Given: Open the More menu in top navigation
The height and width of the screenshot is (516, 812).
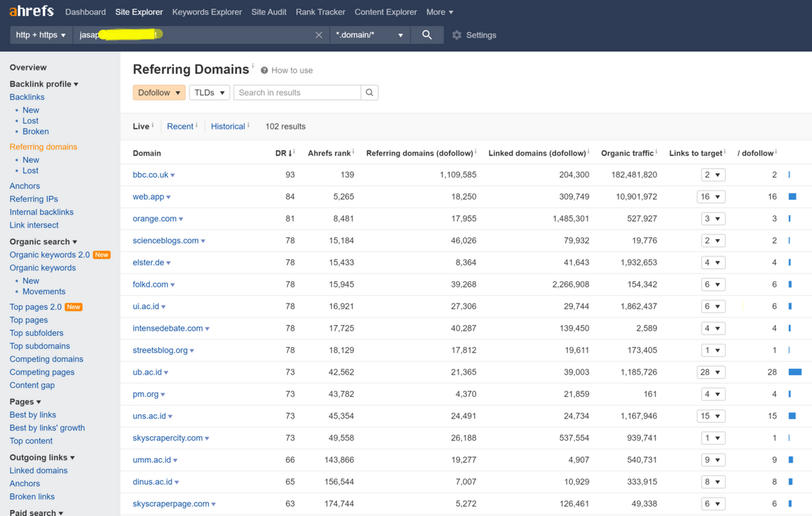Looking at the screenshot, I should point(440,12).
